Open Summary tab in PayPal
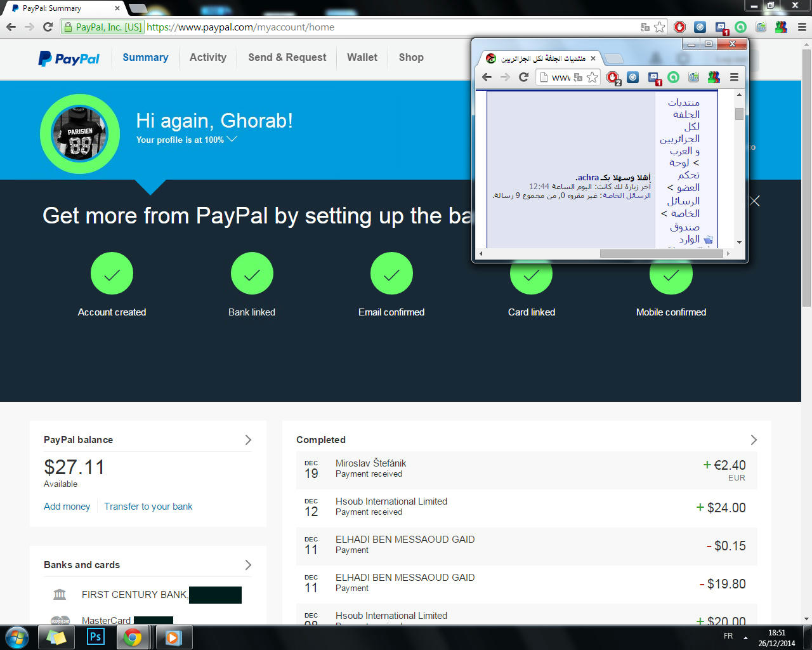 click(145, 58)
